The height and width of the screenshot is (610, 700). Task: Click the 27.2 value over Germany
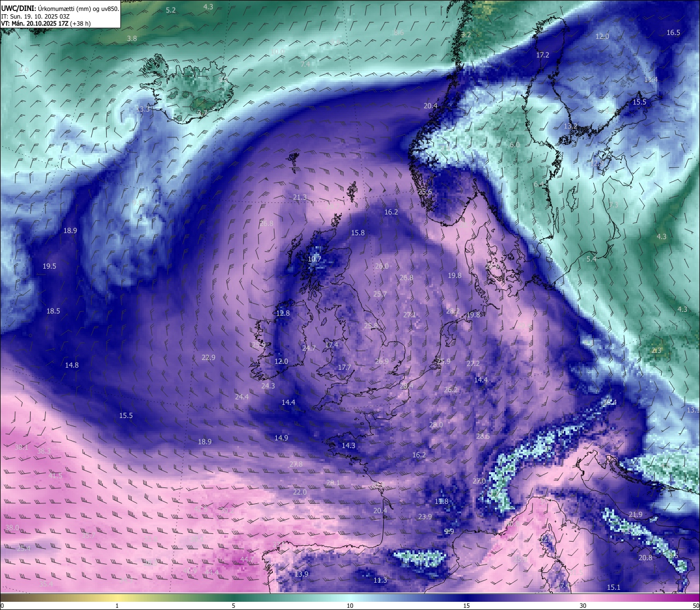point(473,363)
